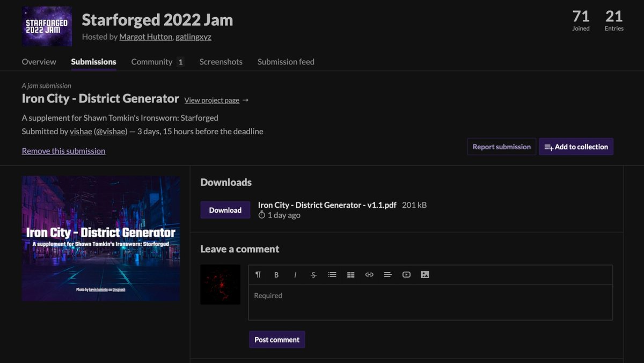
Task: Toggle strikethrough formatting in comment editor
Action: (x=313, y=274)
